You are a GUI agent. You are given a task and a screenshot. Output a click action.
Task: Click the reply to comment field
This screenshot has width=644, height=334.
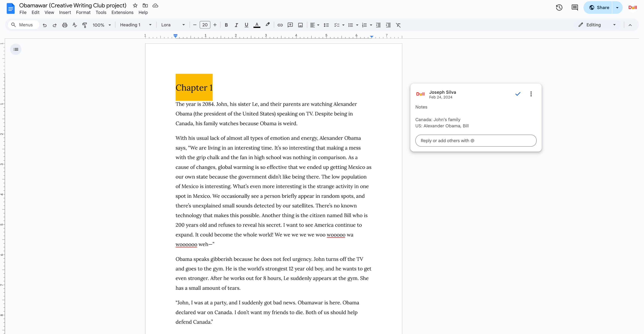coord(476,141)
